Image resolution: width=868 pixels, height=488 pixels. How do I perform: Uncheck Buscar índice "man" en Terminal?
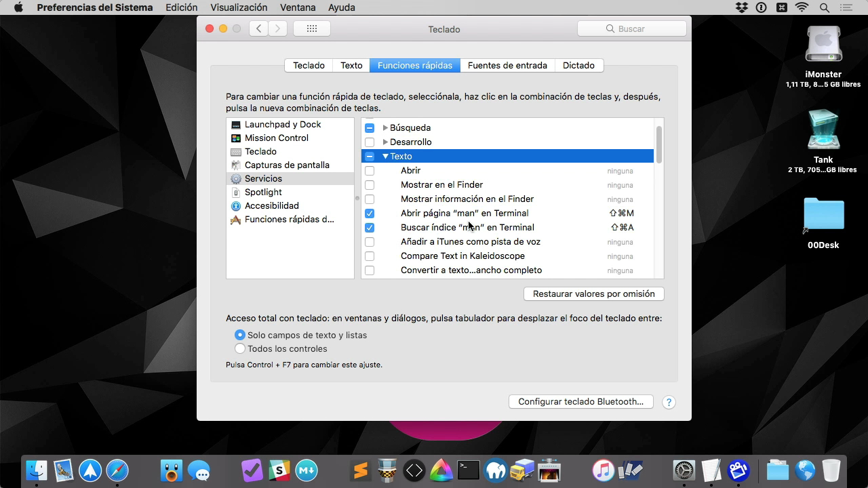pos(370,227)
